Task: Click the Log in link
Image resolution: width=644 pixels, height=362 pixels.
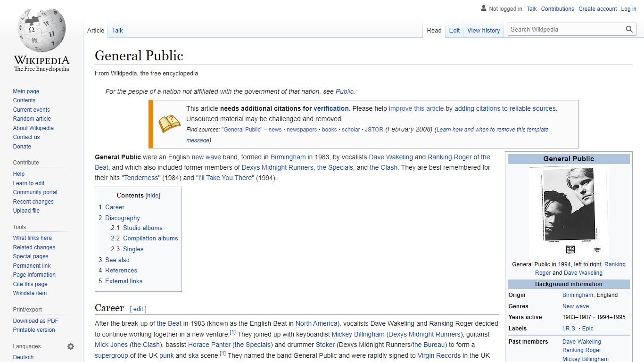Action: [x=628, y=9]
